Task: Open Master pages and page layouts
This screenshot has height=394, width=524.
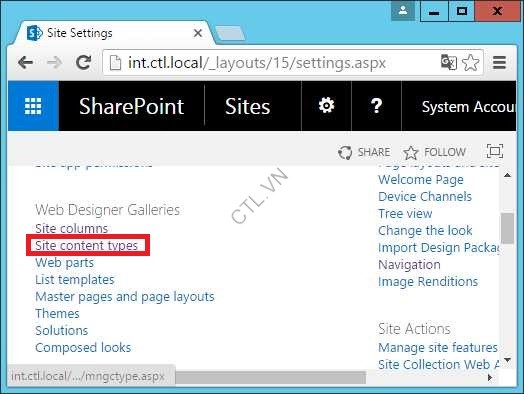Action: (125, 297)
